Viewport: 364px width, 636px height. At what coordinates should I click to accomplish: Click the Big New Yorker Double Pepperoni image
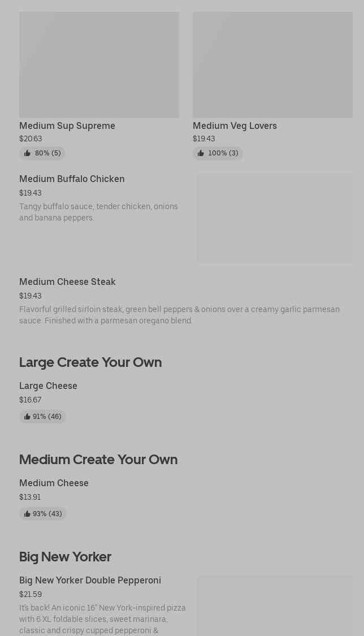(275, 606)
